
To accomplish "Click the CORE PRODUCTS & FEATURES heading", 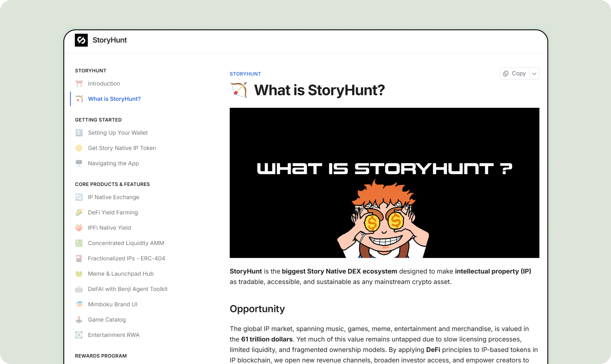I will [112, 184].
